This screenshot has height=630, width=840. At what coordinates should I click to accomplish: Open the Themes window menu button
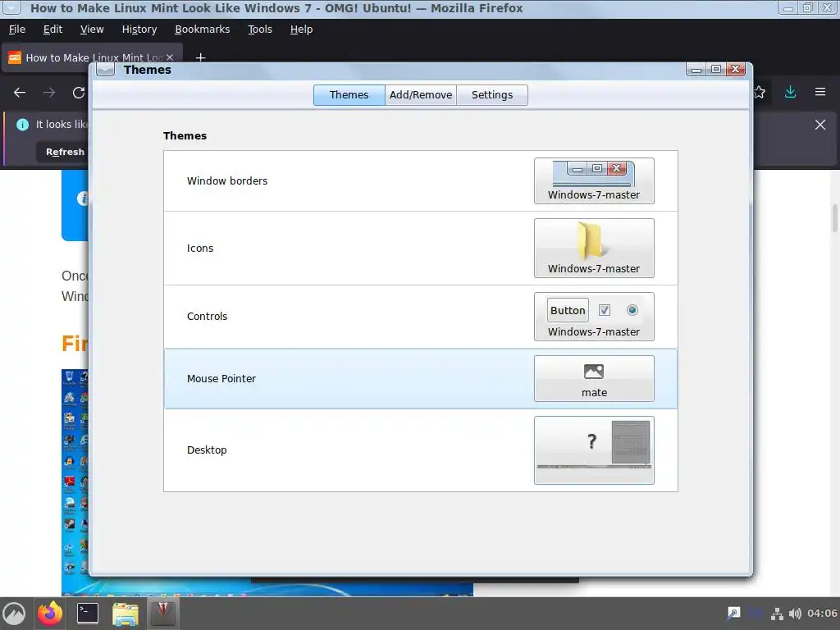click(x=106, y=70)
